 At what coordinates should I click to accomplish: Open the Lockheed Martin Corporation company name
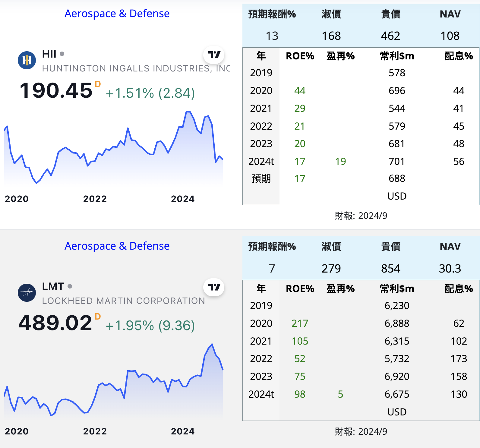tap(124, 301)
